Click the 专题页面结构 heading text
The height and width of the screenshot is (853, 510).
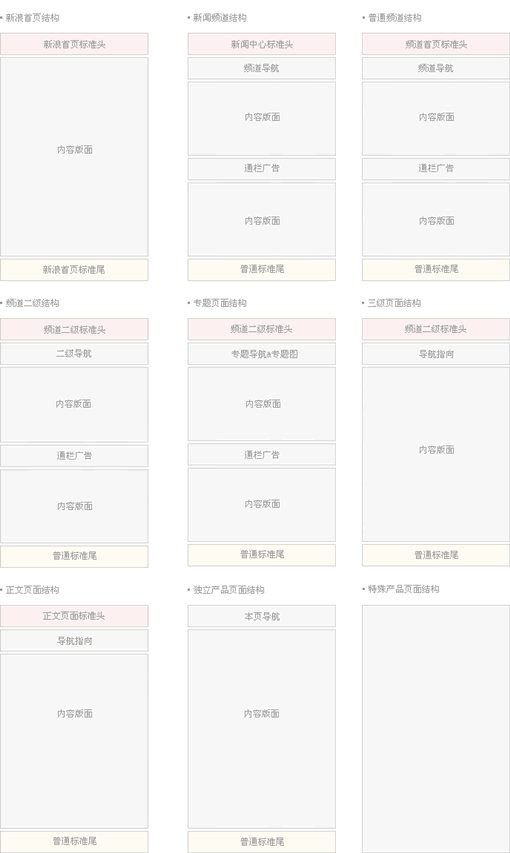pyautogui.click(x=220, y=303)
